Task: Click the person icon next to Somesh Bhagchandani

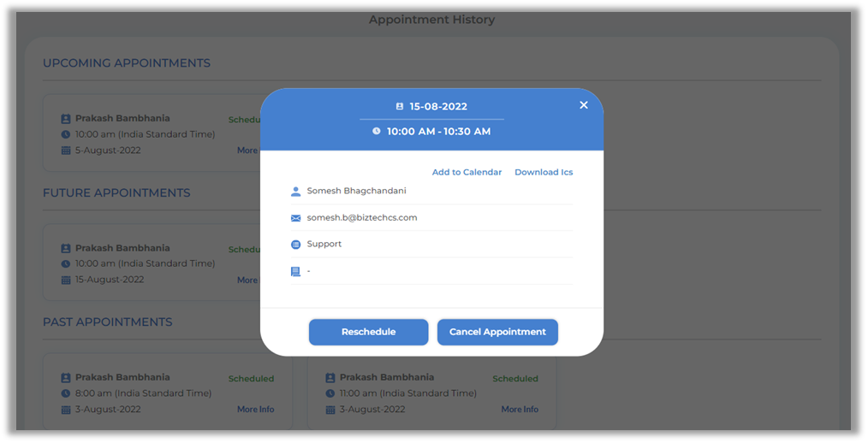Action: click(296, 192)
